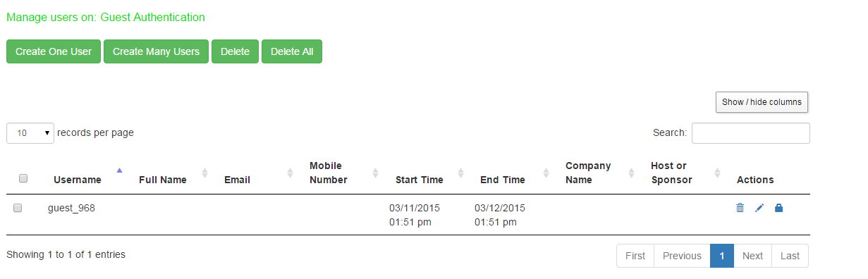Click the lock icon for guest_968

point(779,208)
